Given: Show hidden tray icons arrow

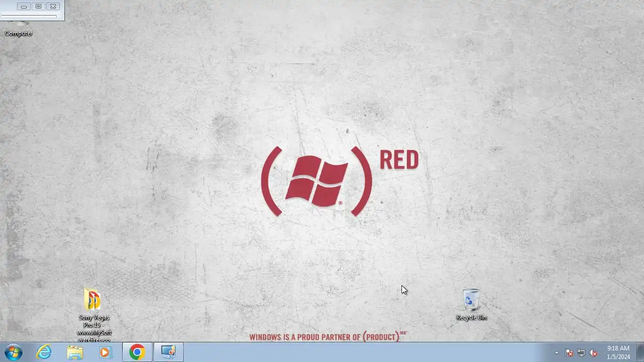Looking at the screenshot, I should tap(556, 352).
